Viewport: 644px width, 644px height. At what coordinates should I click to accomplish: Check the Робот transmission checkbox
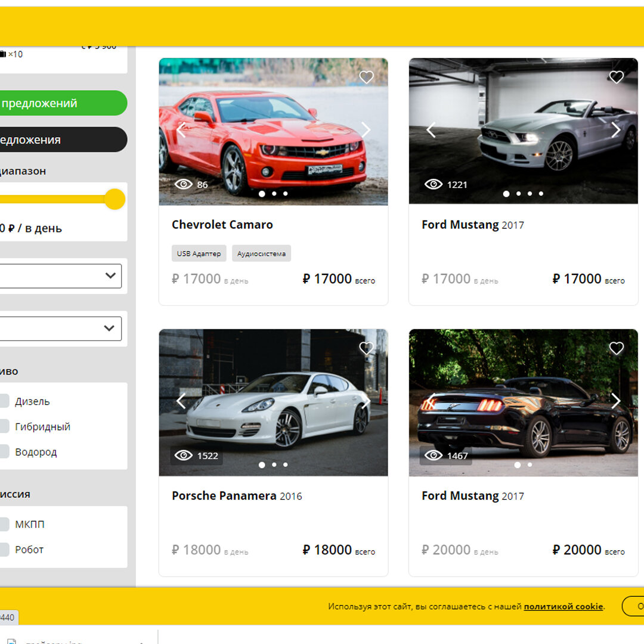pos(4,549)
